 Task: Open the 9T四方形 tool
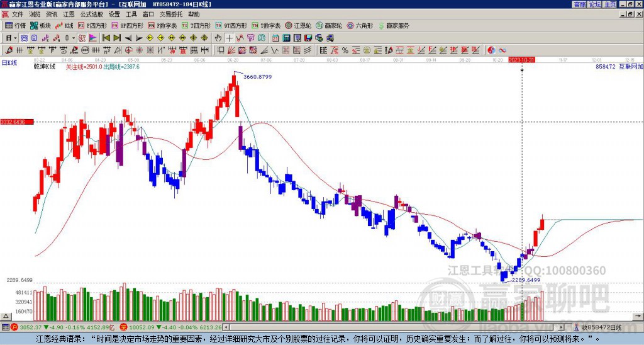click(x=231, y=25)
